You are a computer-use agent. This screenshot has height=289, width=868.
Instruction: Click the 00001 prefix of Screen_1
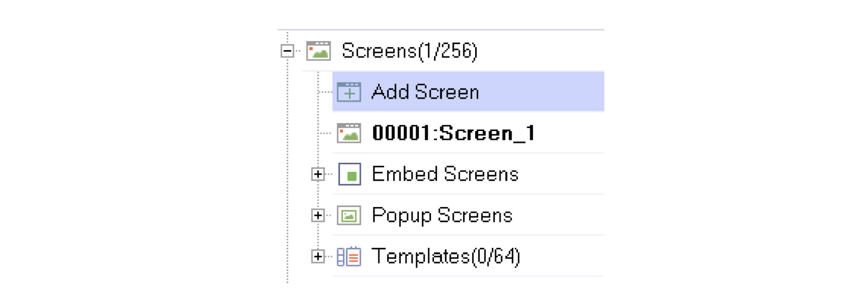pos(401,133)
